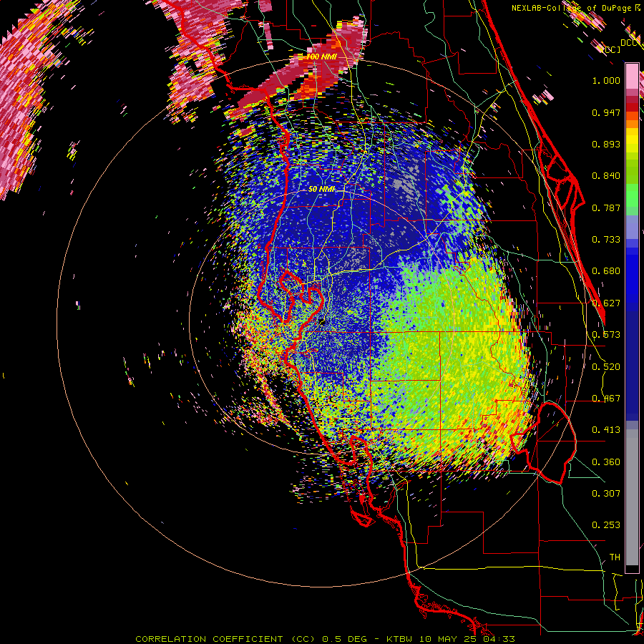Pick the pink top segment of the color bar

pos(632,77)
